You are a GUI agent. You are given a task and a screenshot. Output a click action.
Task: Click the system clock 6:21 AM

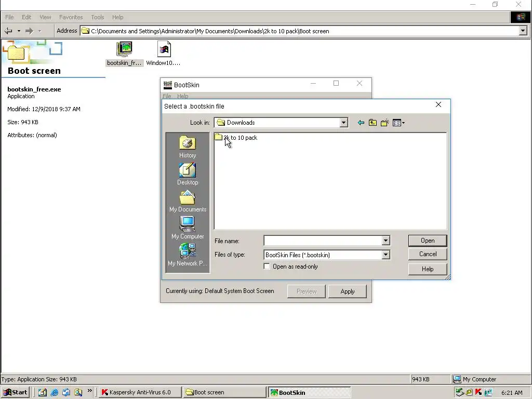click(x=512, y=393)
